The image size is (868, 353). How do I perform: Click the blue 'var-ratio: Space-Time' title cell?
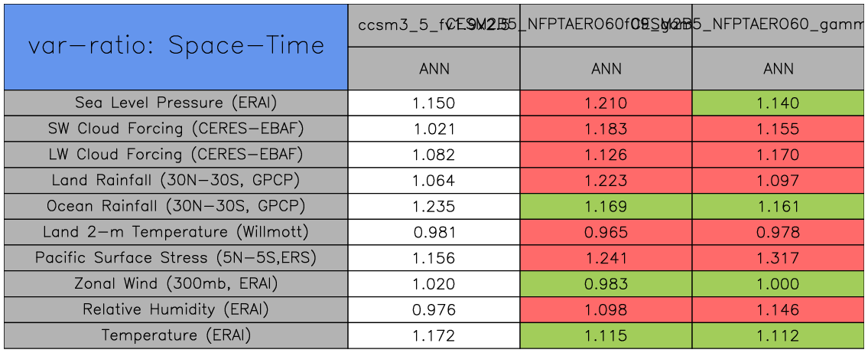(x=176, y=47)
